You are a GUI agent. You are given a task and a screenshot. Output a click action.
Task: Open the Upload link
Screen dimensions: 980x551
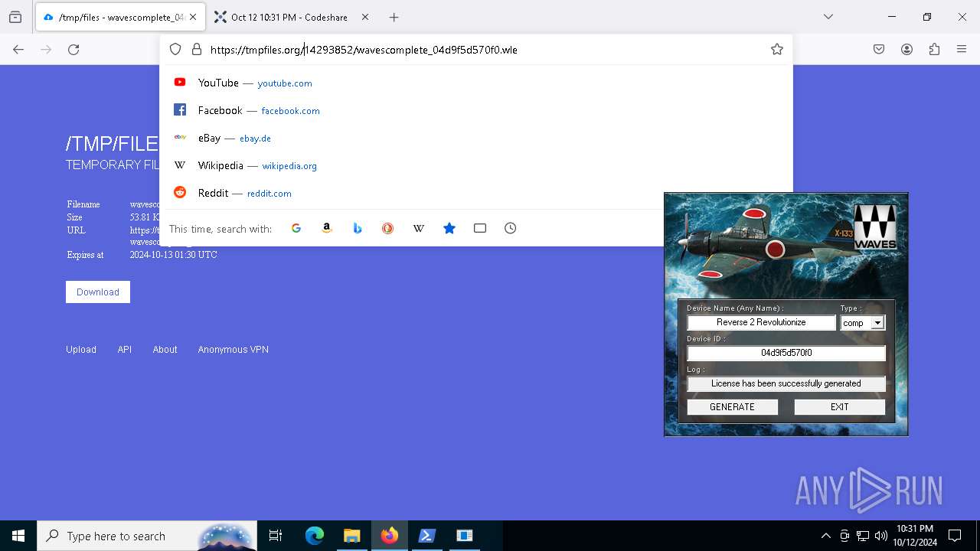(81, 349)
